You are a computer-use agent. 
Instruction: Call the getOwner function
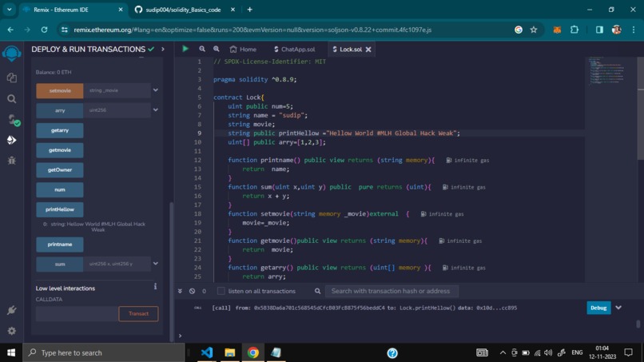[60, 169]
